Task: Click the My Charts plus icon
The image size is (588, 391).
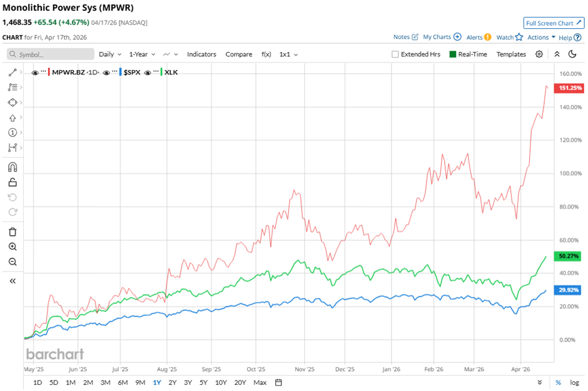Action: [457, 37]
